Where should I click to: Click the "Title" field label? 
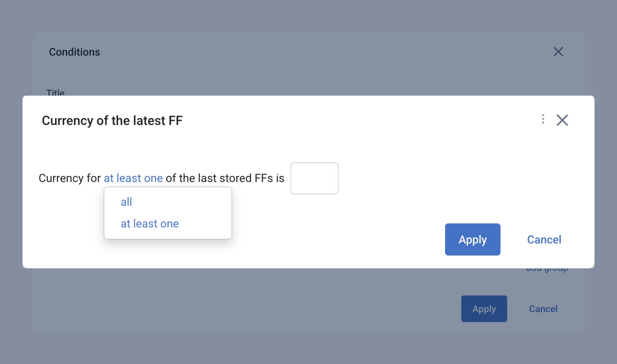(55, 92)
